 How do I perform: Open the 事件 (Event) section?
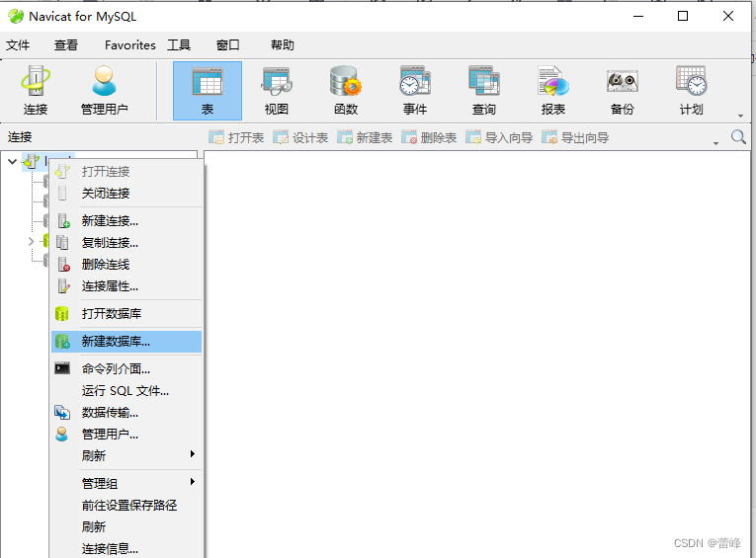[x=415, y=91]
